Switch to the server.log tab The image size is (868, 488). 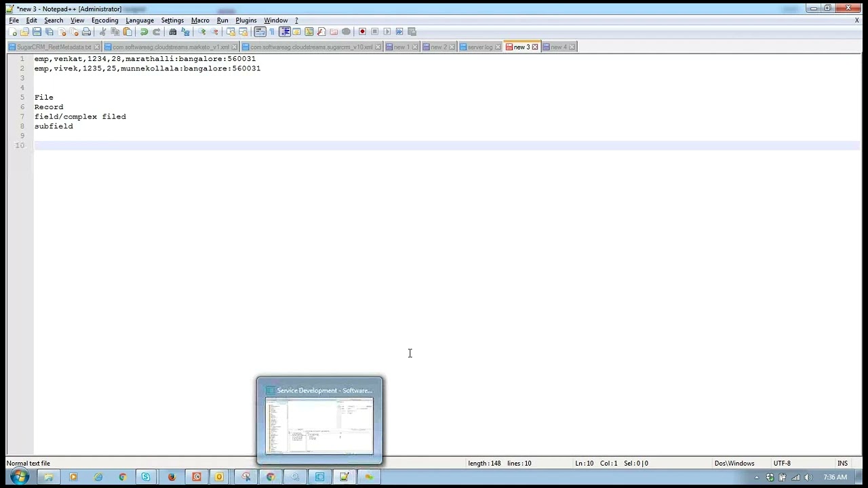tap(480, 47)
